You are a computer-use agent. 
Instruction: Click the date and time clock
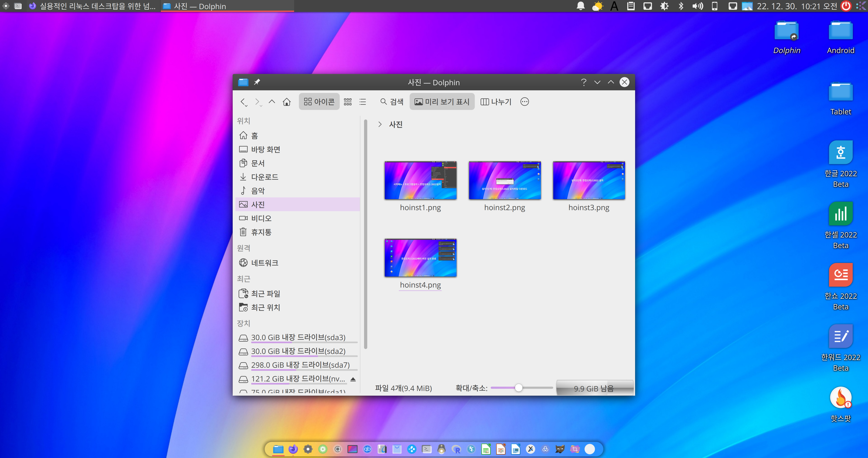(x=797, y=6)
